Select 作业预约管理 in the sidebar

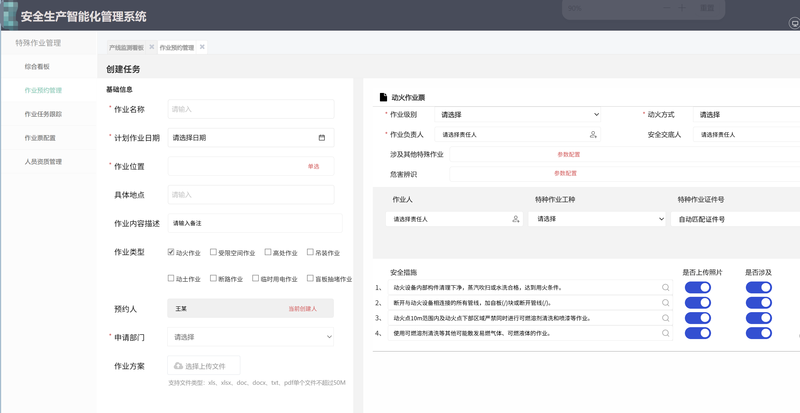(43, 90)
